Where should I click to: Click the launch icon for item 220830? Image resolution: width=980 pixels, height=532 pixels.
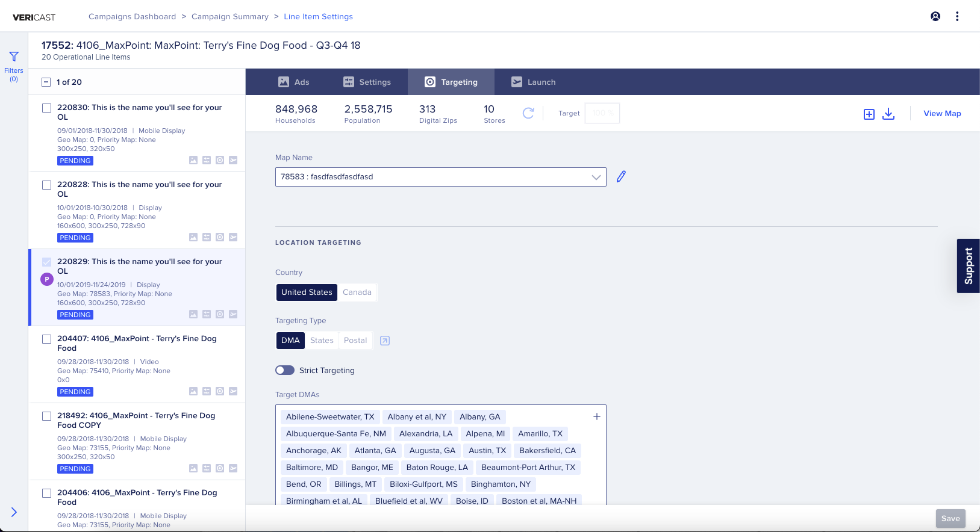233,160
